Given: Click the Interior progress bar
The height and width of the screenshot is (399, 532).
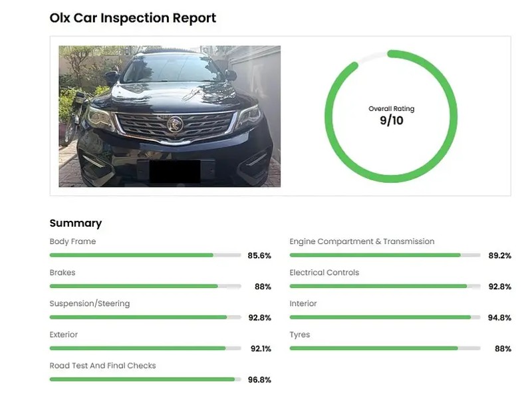Looking at the screenshot, I should pyautogui.click(x=384, y=317).
